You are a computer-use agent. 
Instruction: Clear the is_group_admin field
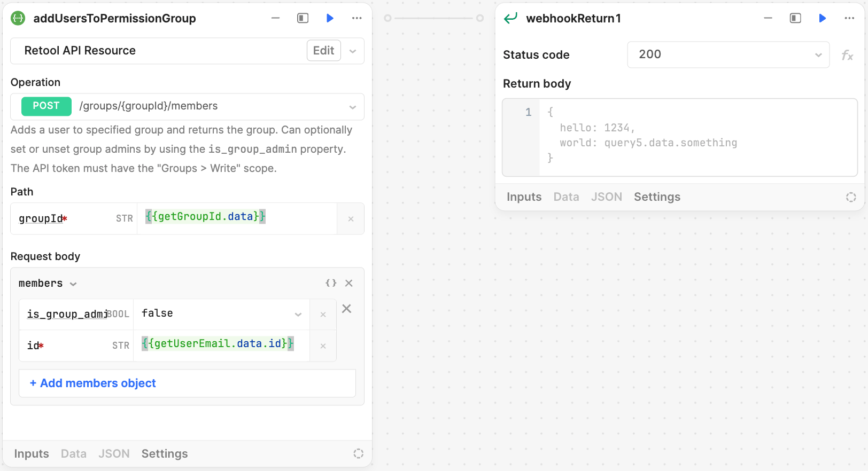(x=323, y=315)
